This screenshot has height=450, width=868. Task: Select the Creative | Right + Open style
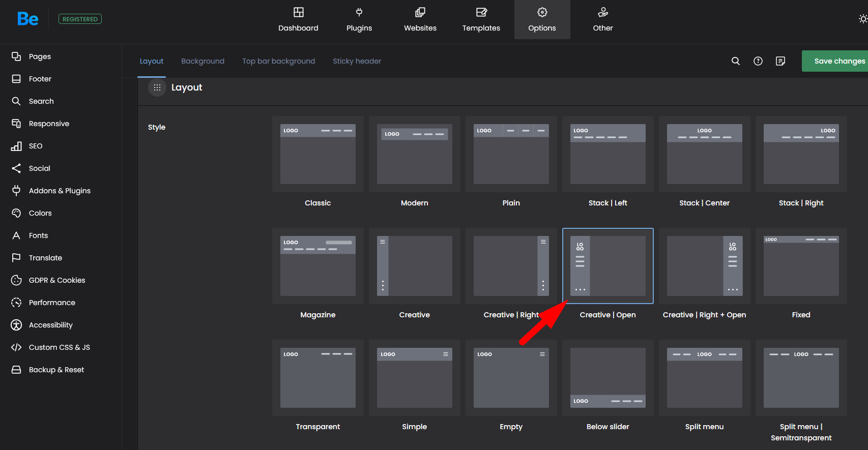coord(705,266)
